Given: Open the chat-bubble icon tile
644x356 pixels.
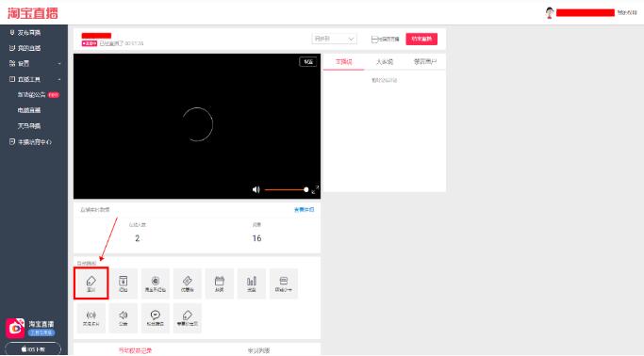Looking at the screenshot, I should [156, 318].
